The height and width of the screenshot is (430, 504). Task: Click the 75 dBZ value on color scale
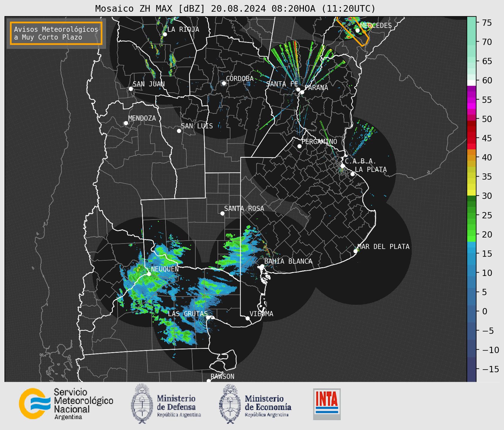click(487, 23)
